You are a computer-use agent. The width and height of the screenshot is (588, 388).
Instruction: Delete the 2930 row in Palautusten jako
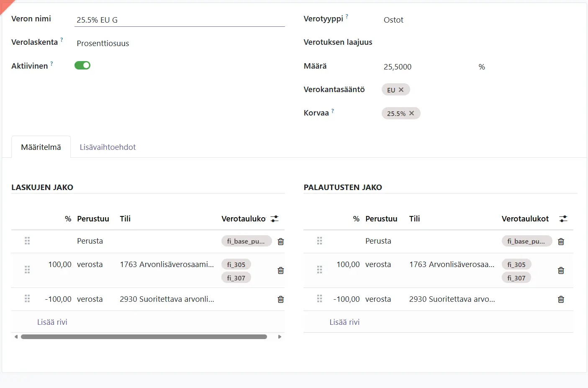(x=561, y=299)
